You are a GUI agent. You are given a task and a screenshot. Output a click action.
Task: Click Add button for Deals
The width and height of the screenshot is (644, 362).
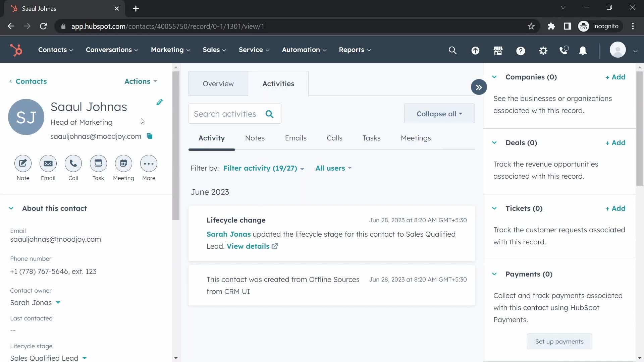(616, 142)
